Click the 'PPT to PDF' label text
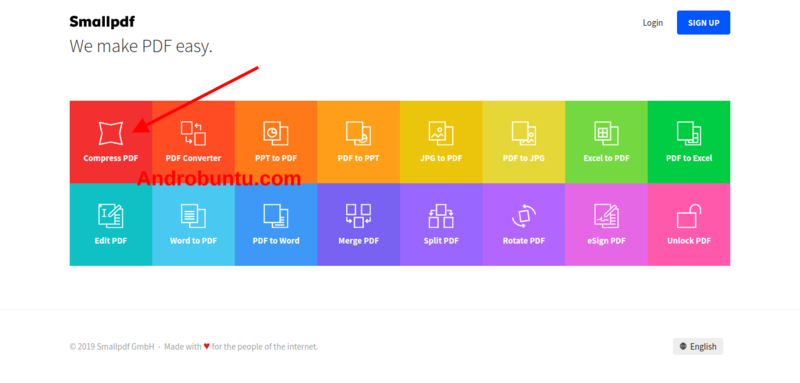The image size is (800, 383). coord(276,158)
